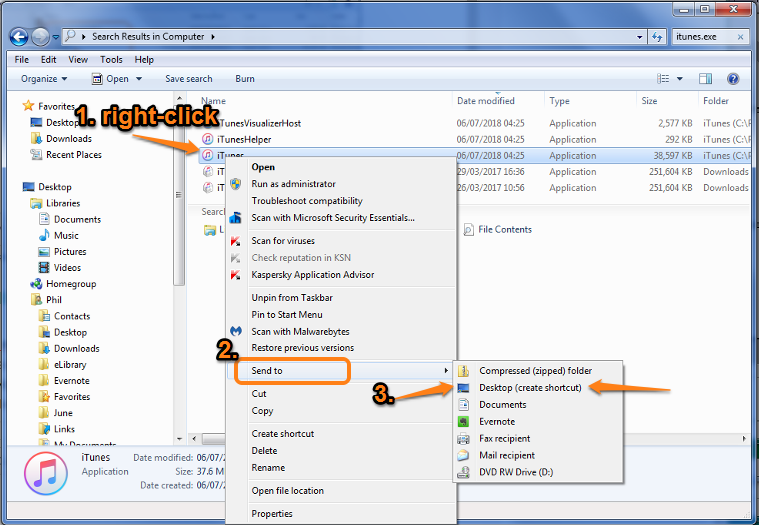Screen dimensions: 759x525
Task: Open recent pages dropdown next to Forward
Action: 56,37
